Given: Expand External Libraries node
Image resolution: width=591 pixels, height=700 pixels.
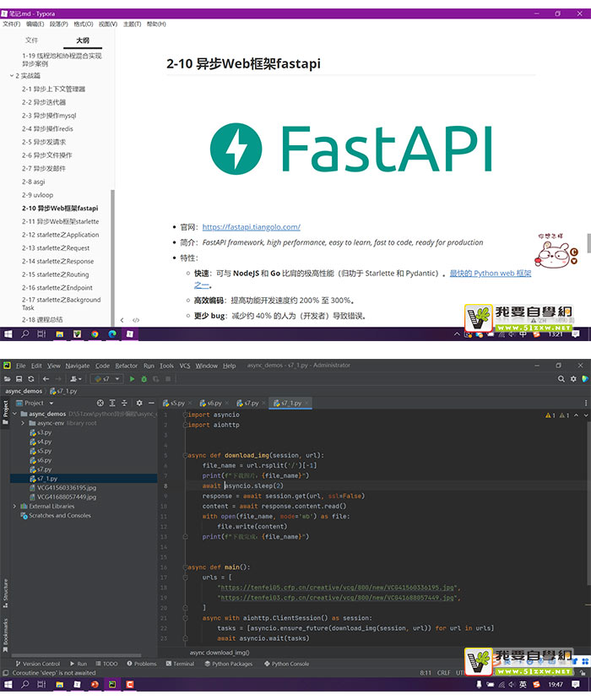Looking at the screenshot, I should pyautogui.click(x=14, y=507).
